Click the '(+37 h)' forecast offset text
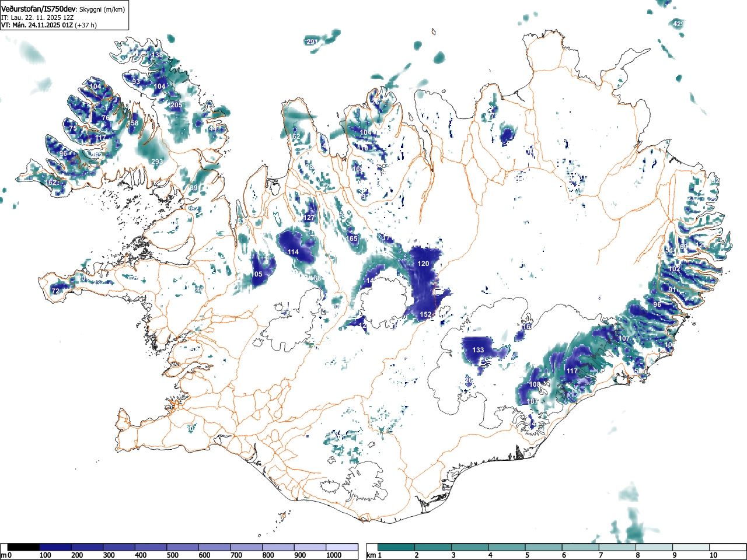Viewport: 747px width, 560px height. click(x=86, y=25)
